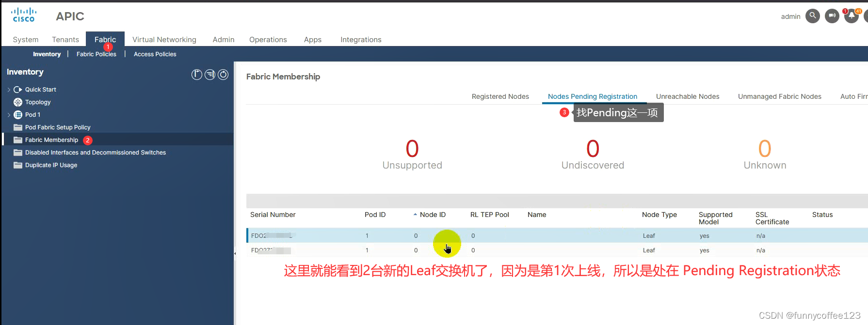The image size is (868, 325).
Task: Open the Operations menu
Action: click(268, 40)
